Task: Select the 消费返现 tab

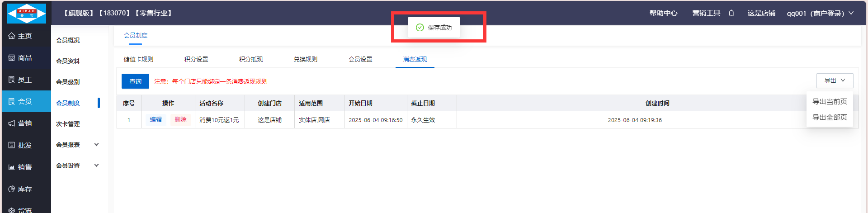Action: coord(415,59)
